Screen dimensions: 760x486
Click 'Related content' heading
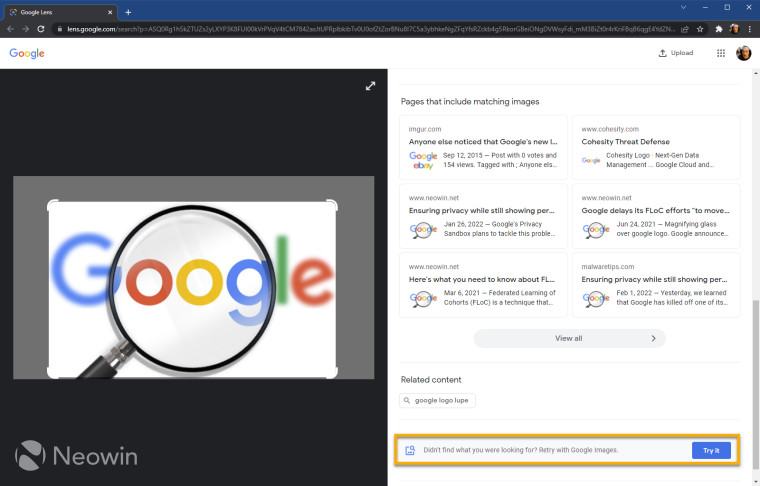point(431,379)
